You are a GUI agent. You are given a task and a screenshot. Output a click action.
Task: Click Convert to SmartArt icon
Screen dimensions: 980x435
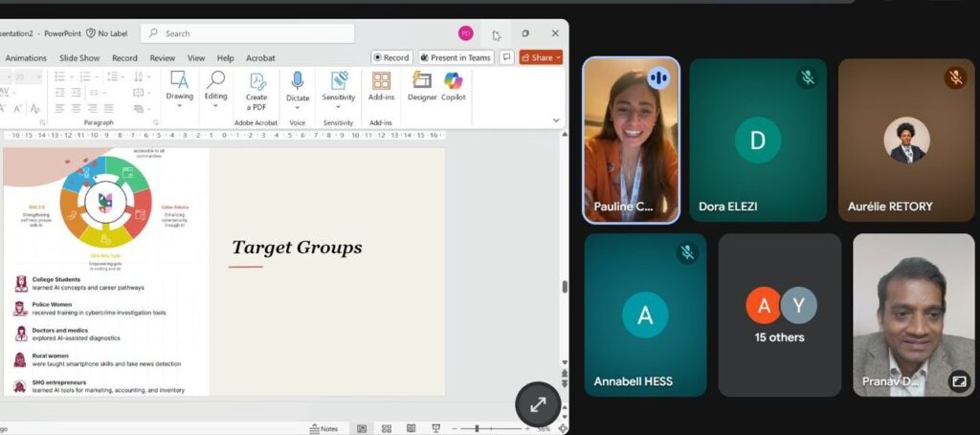coord(138,109)
